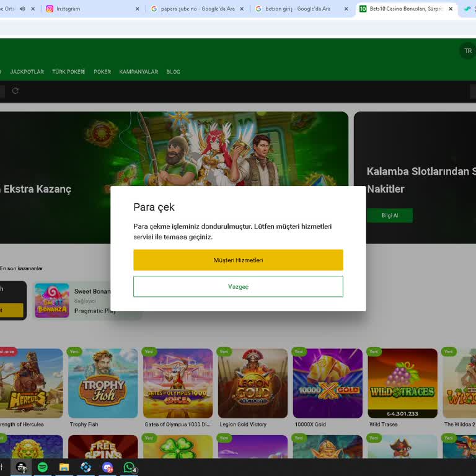
Task: Open Spotify from the taskbar
Action: pos(43,467)
